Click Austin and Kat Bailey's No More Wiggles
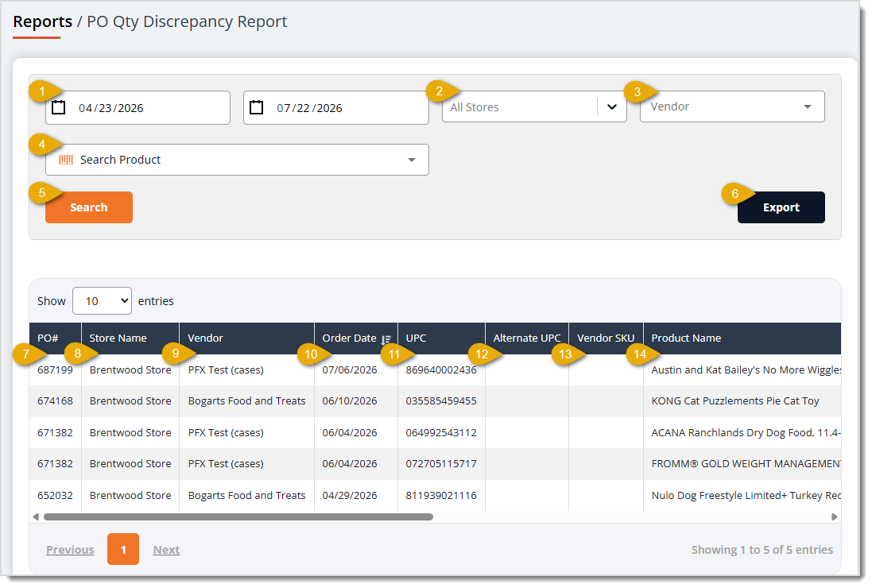 click(746, 370)
